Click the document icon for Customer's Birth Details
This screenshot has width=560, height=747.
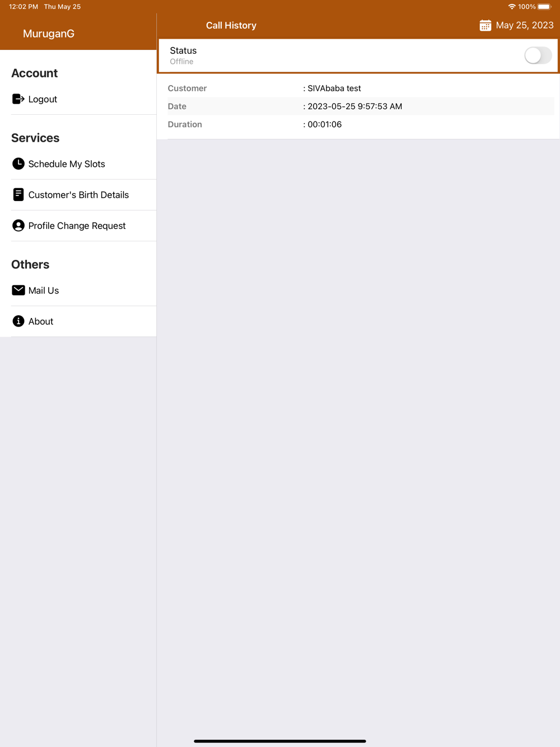tap(18, 194)
